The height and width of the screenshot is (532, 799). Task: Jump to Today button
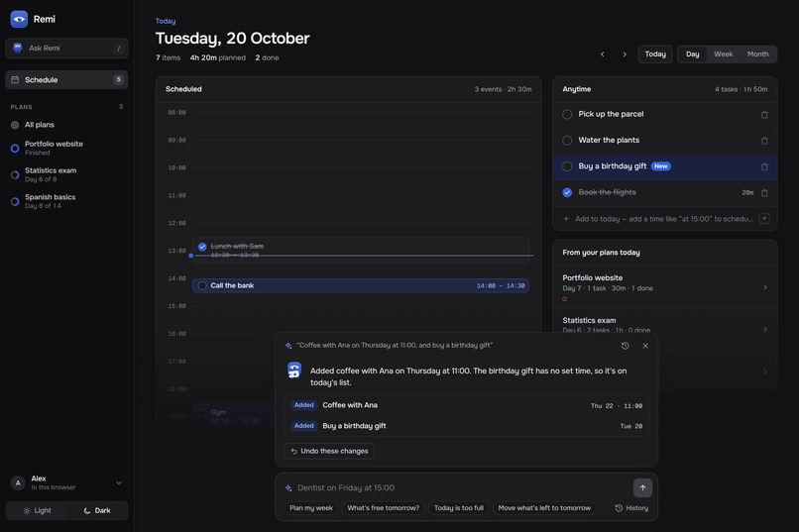[x=655, y=53]
